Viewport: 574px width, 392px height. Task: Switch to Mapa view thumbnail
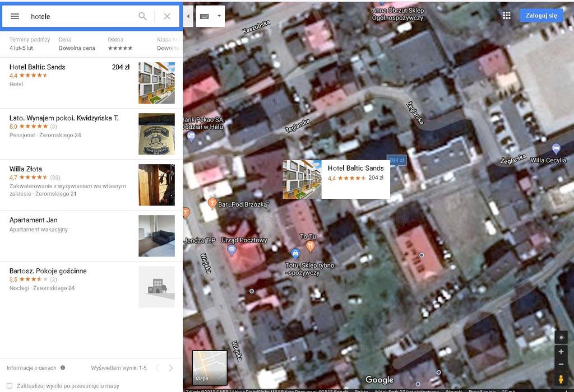tap(210, 367)
